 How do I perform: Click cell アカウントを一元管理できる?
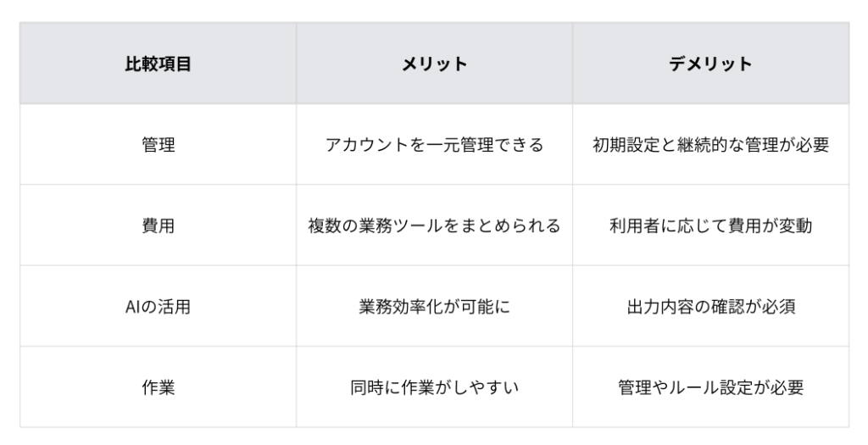point(434,144)
